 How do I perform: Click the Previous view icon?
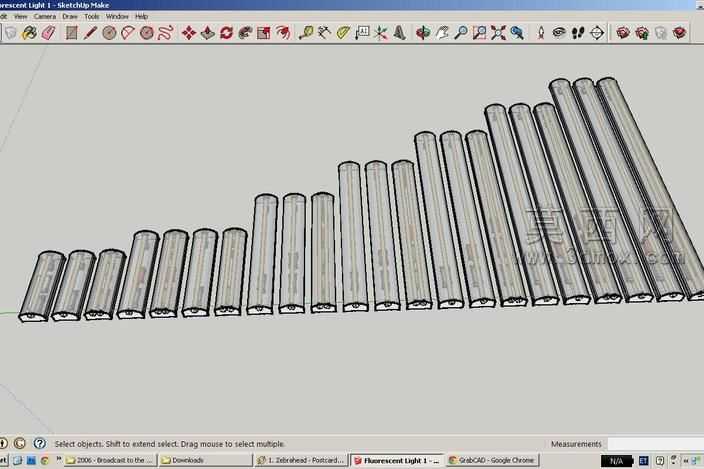pyautogui.click(x=517, y=33)
